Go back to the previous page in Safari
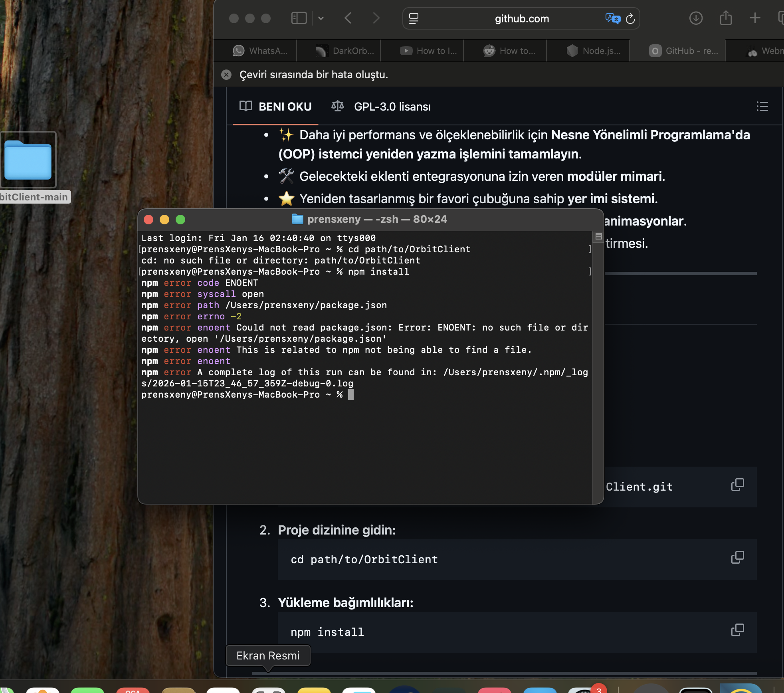 (x=348, y=18)
